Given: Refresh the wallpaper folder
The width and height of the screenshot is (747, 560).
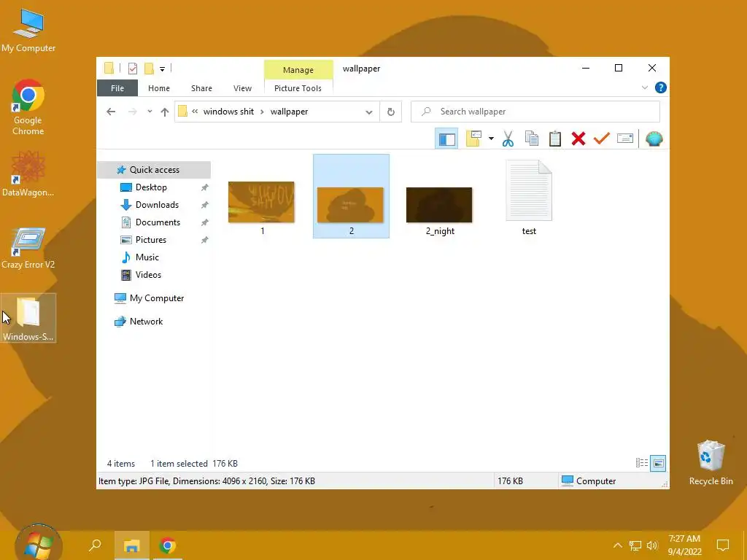Looking at the screenshot, I should tap(391, 112).
